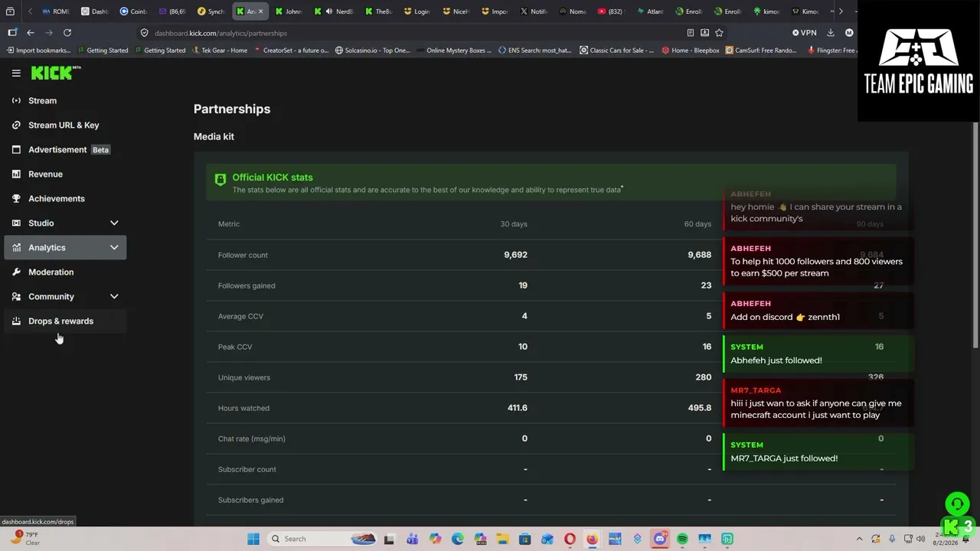Open the tab list icon at top-left

11,11
